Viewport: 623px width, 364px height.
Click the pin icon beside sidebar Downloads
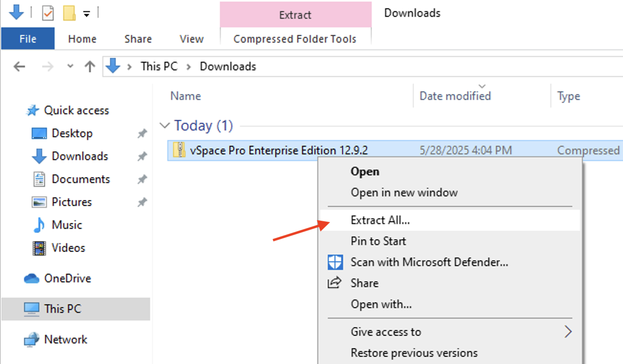coord(142,157)
